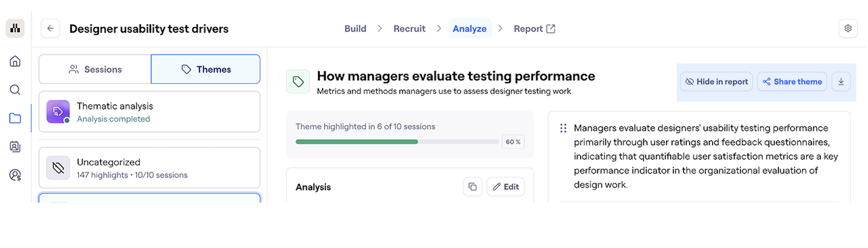Viewport: 868px width, 248px height.
Task: Open the folder projects icon in sidebar
Action: [15, 118]
